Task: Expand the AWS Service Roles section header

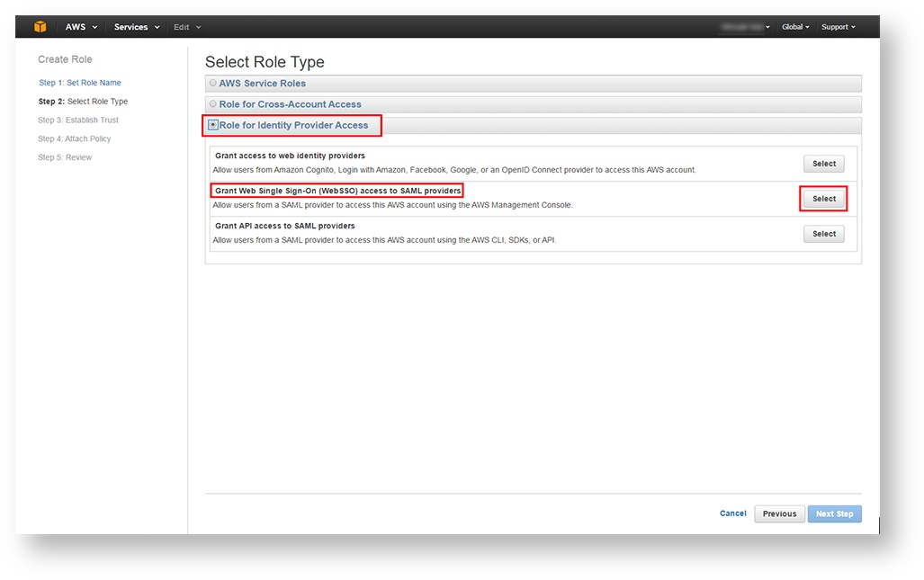Action: click(263, 84)
